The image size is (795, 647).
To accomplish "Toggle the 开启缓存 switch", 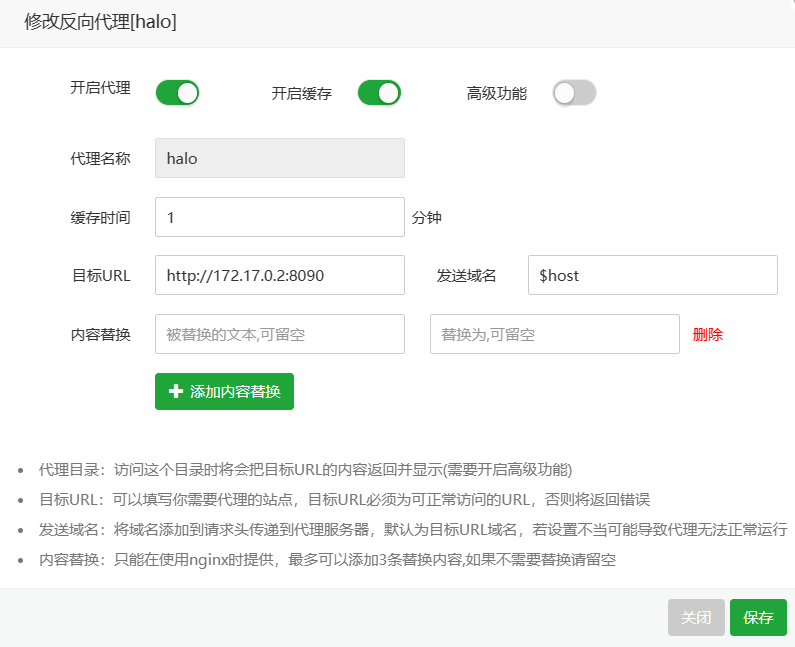I will pos(379,93).
